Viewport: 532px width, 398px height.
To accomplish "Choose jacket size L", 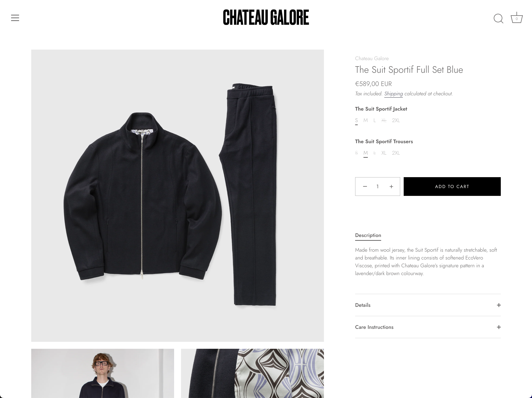I will (x=375, y=120).
